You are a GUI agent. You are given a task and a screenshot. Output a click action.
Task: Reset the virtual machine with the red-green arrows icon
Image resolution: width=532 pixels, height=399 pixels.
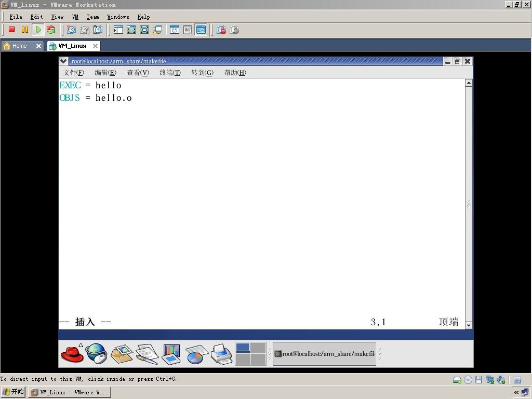click(51, 30)
